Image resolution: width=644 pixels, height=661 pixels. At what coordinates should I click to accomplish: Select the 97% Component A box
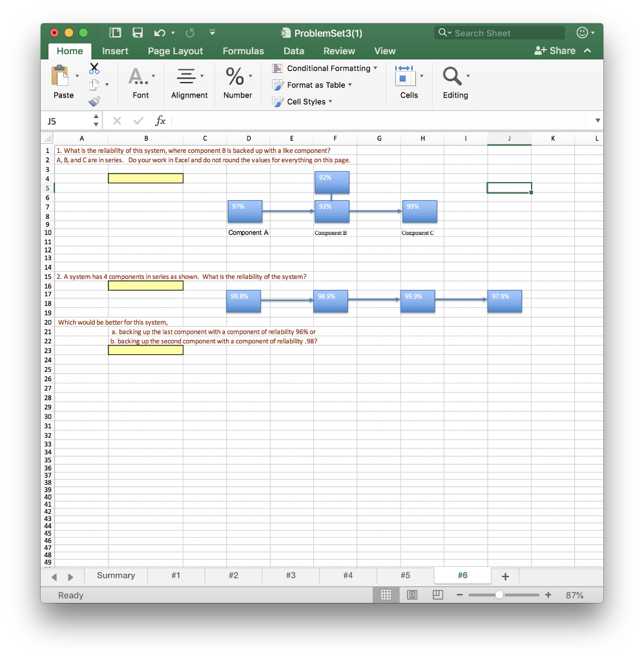click(245, 211)
